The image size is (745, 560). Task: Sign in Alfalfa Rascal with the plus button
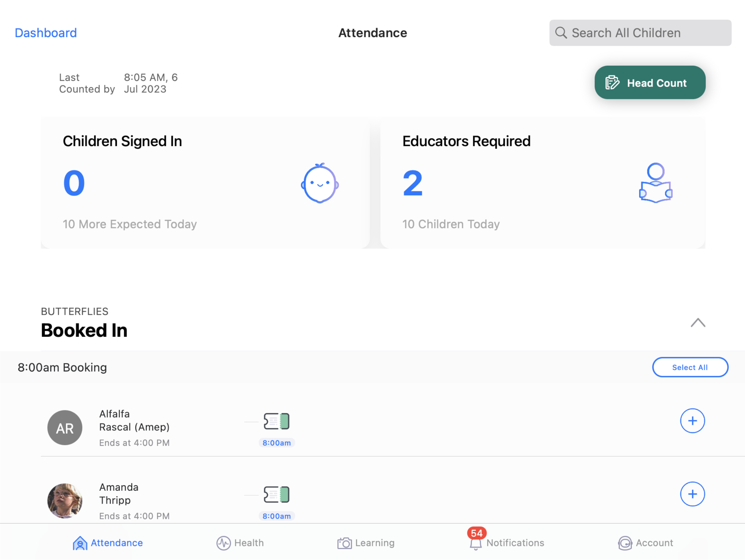click(692, 421)
